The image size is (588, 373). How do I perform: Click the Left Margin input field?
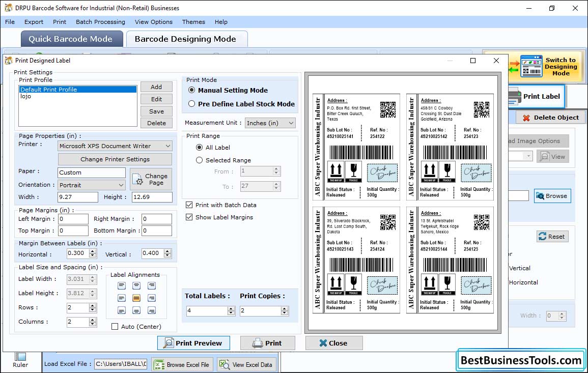pyautogui.click(x=73, y=219)
